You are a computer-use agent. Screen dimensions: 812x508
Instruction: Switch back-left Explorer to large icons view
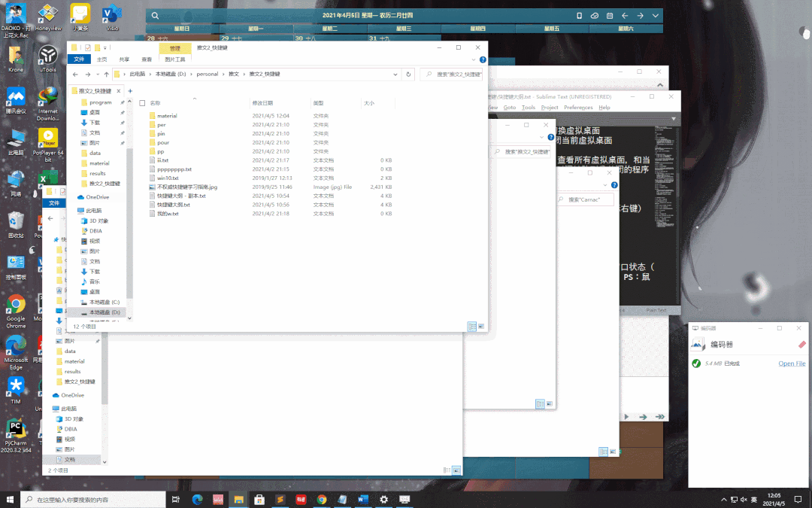coord(456,470)
